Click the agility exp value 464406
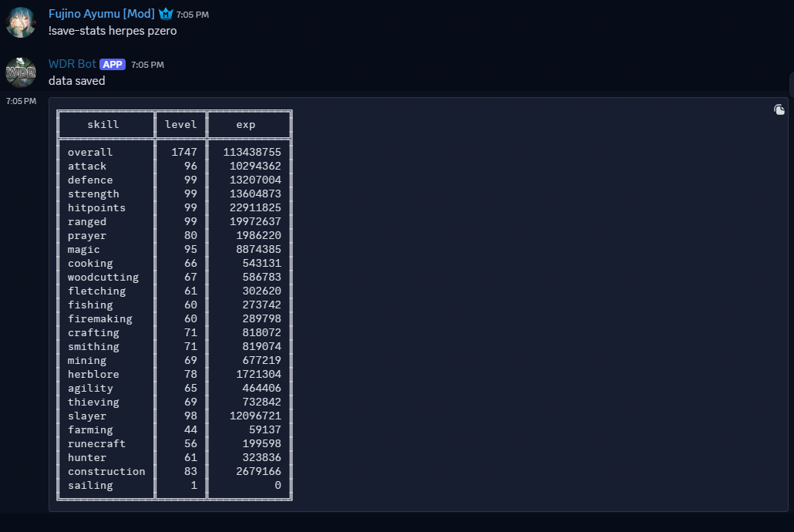 point(262,388)
